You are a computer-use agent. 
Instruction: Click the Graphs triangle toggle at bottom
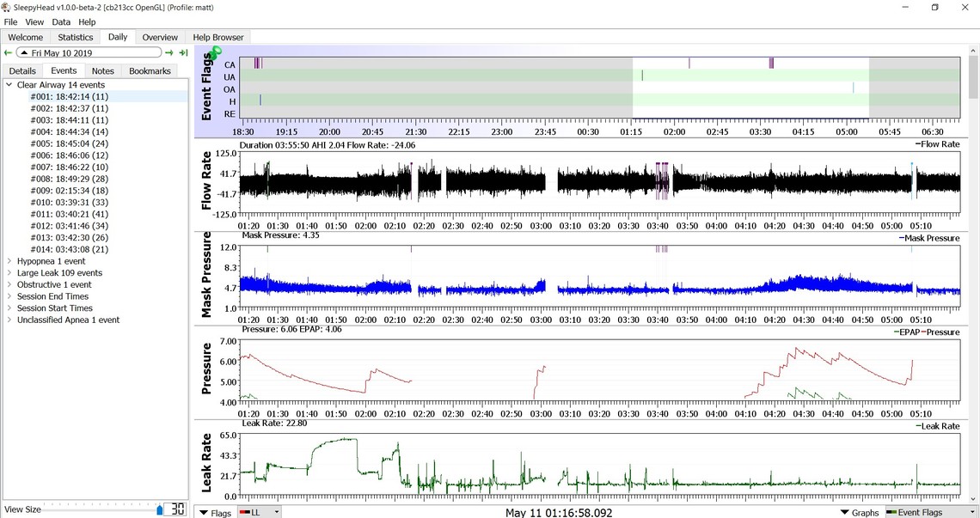(x=845, y=512)
